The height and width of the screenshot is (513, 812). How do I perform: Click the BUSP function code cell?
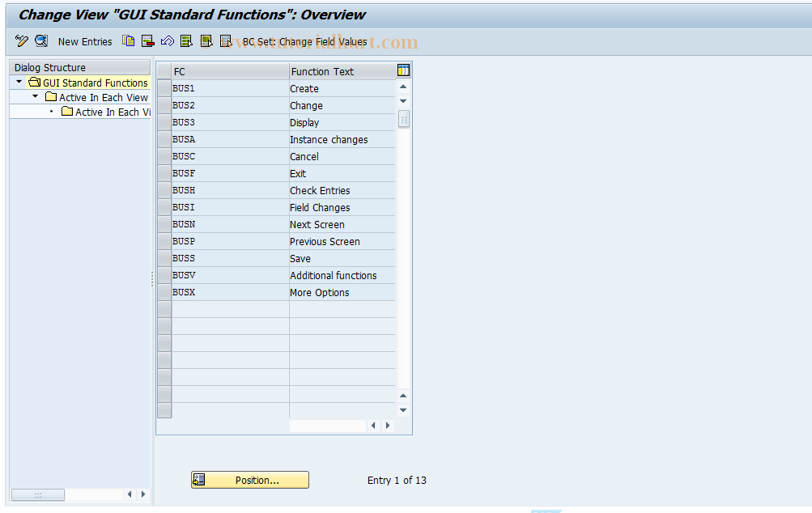tap(230, 241)
